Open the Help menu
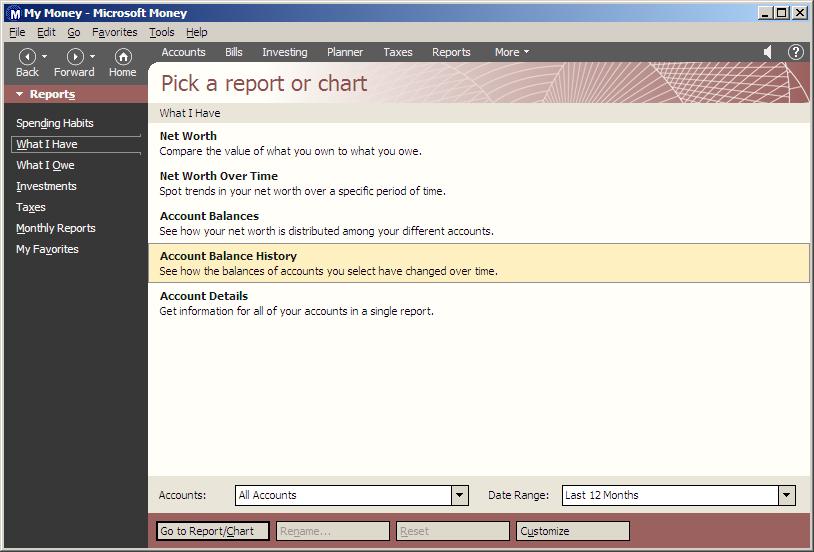 pos(197,32)
